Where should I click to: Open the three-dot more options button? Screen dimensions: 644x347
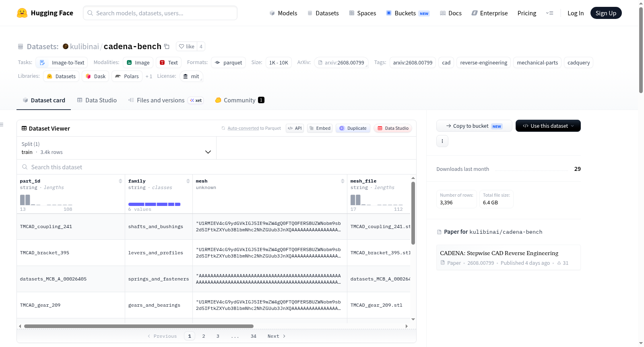click(442, 141)
